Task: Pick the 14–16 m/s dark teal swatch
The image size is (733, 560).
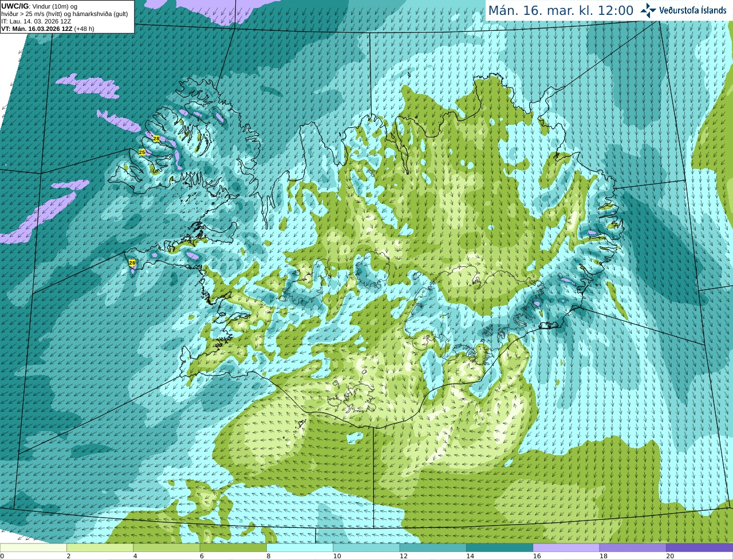Action: 499,547
